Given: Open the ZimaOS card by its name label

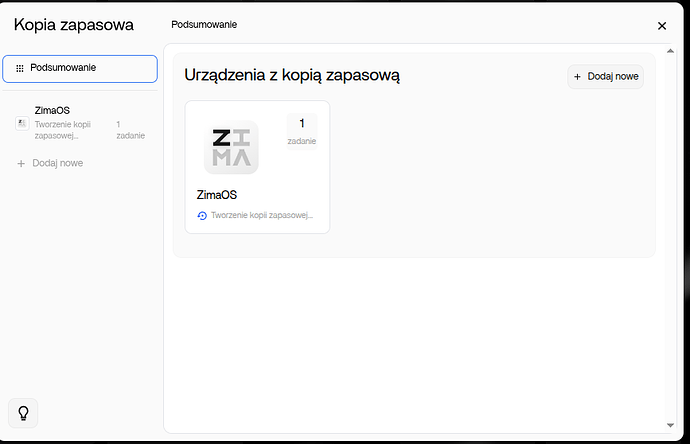Looking at the screenshot, I should pyautogui.click(x=217, y=195).
